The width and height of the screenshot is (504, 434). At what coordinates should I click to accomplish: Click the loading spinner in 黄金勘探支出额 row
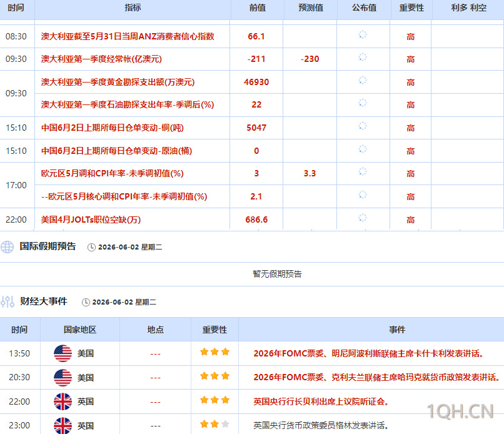tap(363, 81)
